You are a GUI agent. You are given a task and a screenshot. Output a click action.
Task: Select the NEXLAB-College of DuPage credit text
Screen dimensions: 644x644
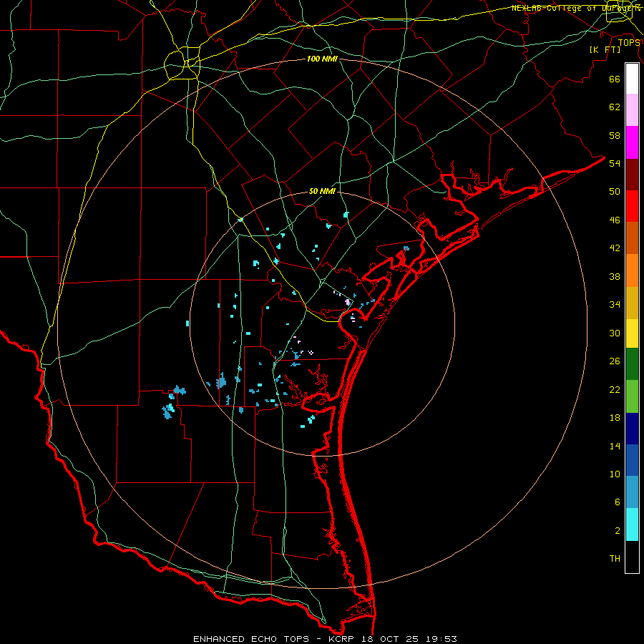pos(576,8)
